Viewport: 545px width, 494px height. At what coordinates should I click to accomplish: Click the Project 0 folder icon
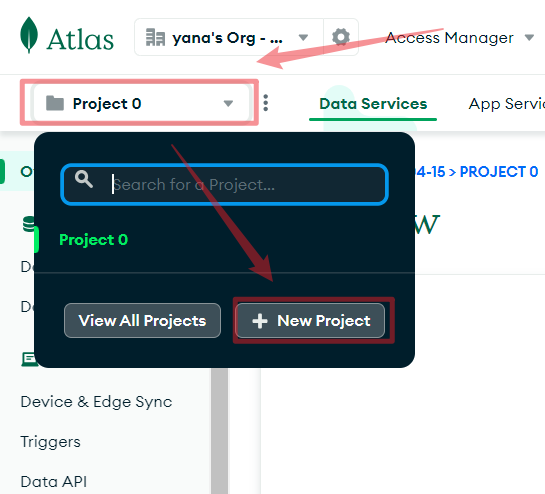pyautogui.click(x=55, y=103)
